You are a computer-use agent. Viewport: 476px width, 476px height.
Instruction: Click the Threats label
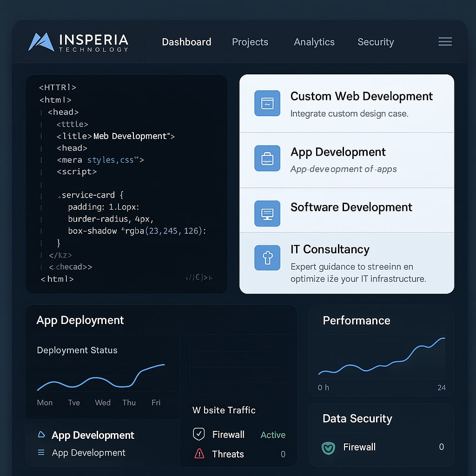pyautogui.click(x=228, y=454)
